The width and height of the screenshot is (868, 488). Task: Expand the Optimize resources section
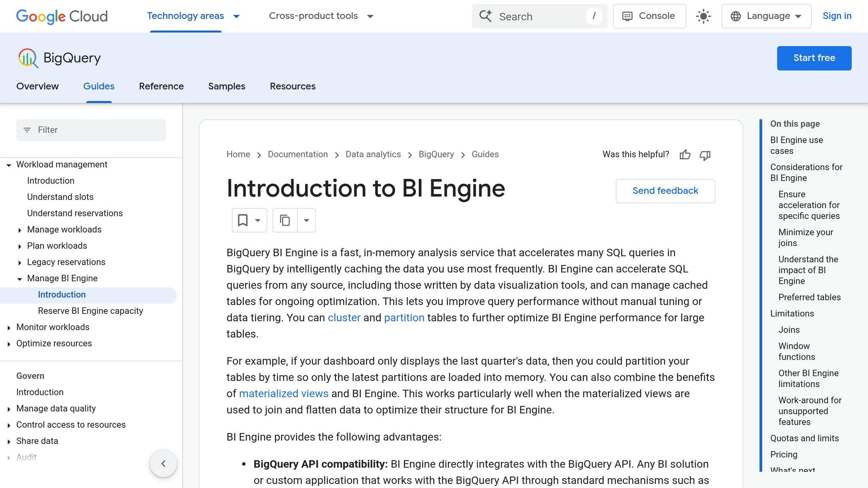[8, 344]
